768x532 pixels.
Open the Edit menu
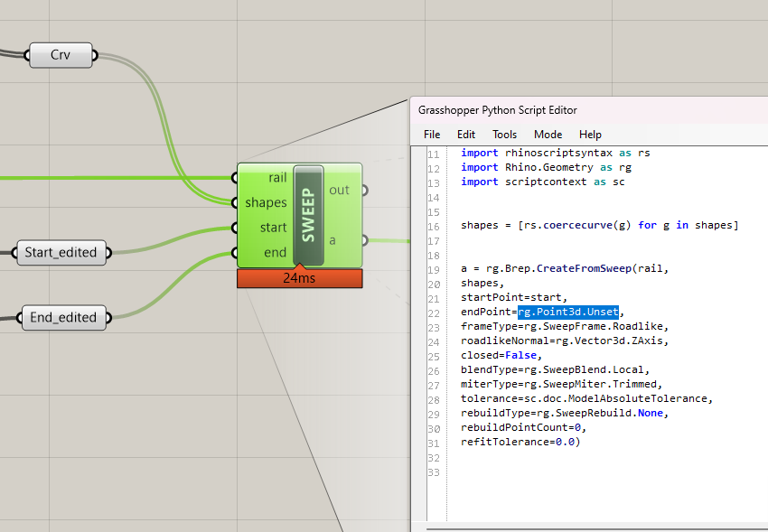465,134
